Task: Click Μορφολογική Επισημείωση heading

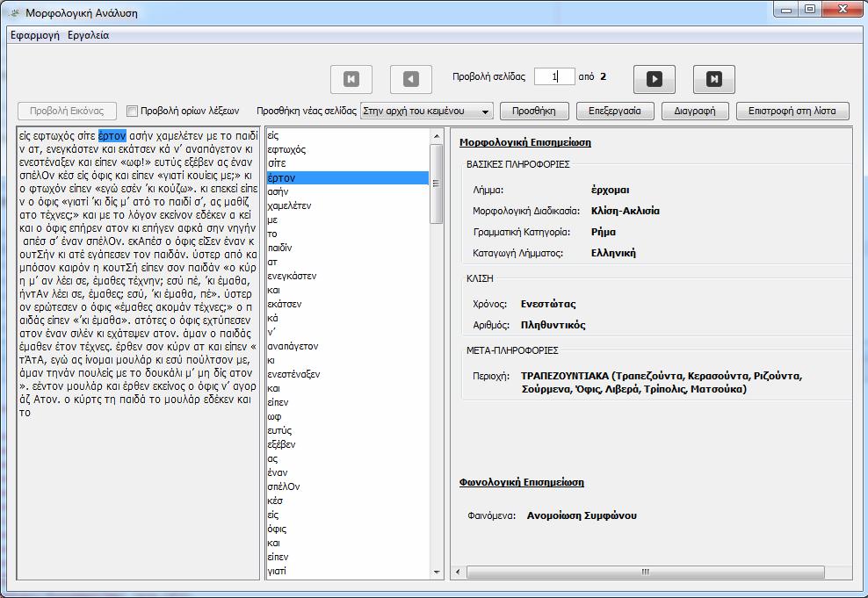Action: coord(525,142)
